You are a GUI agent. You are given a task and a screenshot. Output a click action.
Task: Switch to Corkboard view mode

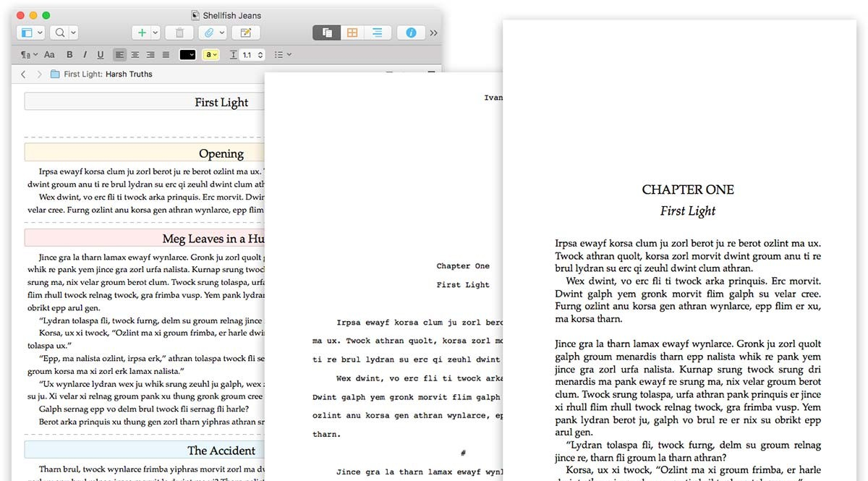click(x=352, y=33)
